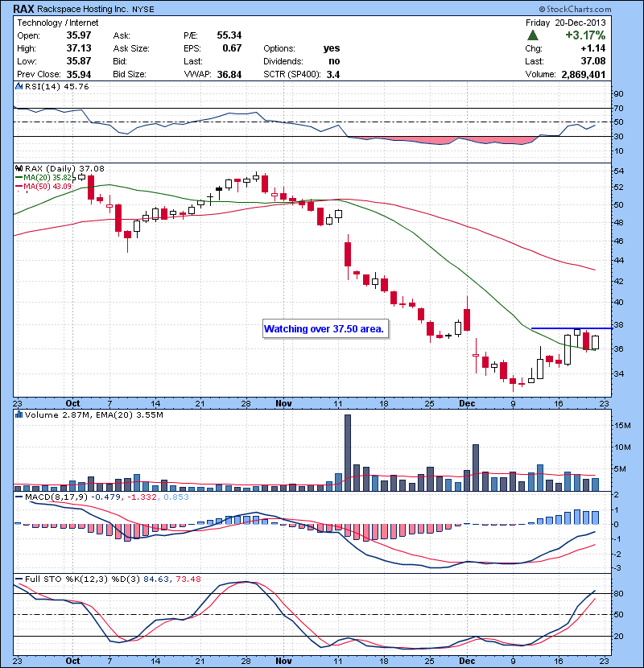The width and height of the screenshot is (644, 668).
Task: Click the Dec label on price axis
Action: 467,403
